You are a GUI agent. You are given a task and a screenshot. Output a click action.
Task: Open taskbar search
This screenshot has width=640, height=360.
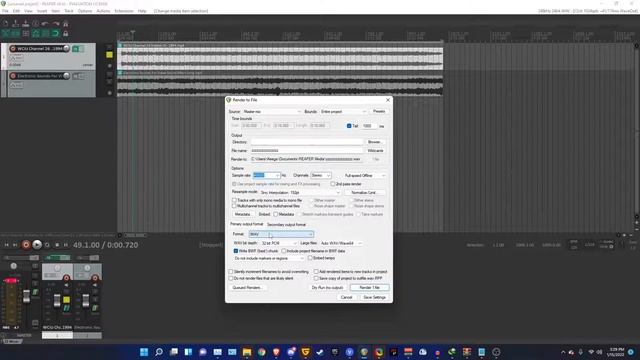159,352
